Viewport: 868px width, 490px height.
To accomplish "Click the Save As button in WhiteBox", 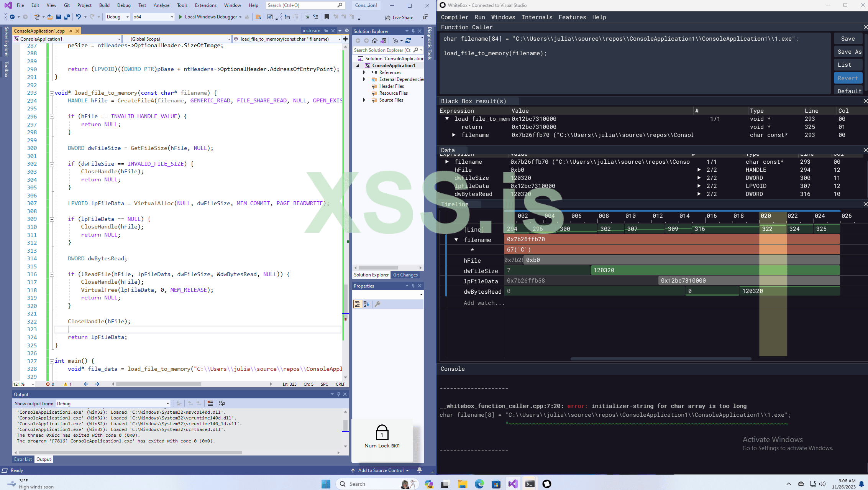I will [849, 52].
